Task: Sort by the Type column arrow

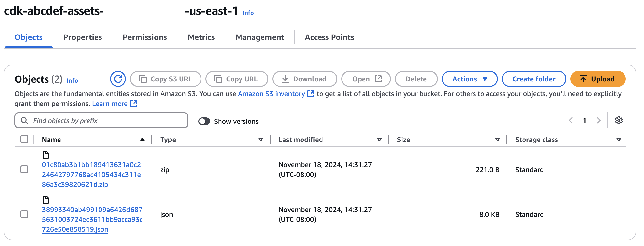Action: [261, 140]
